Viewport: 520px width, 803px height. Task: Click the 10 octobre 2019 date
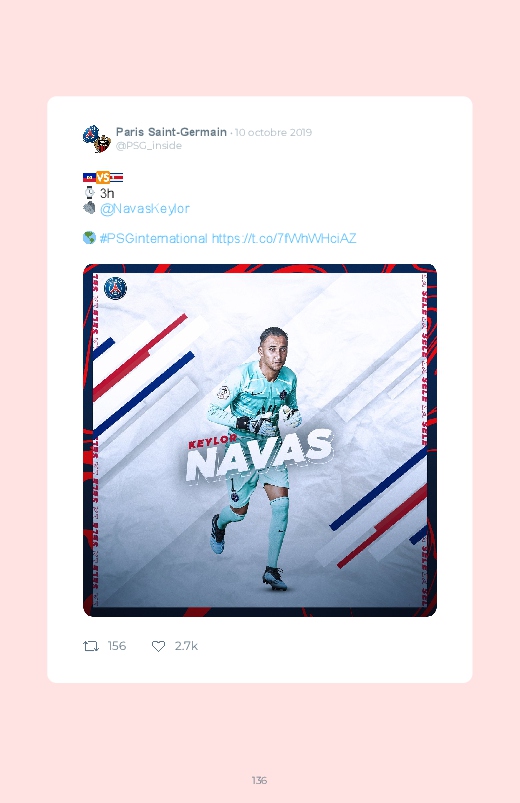273,133
